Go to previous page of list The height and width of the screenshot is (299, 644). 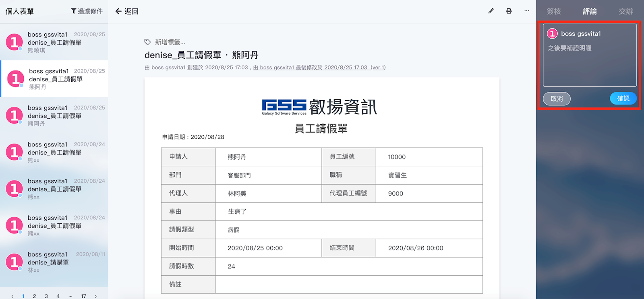[12, 296]
